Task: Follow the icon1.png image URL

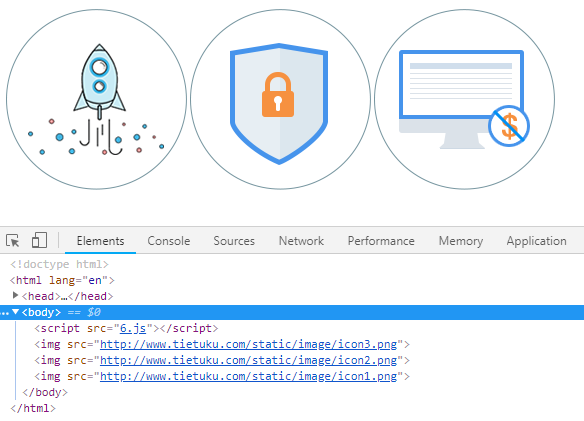Action: click(248, 376)
